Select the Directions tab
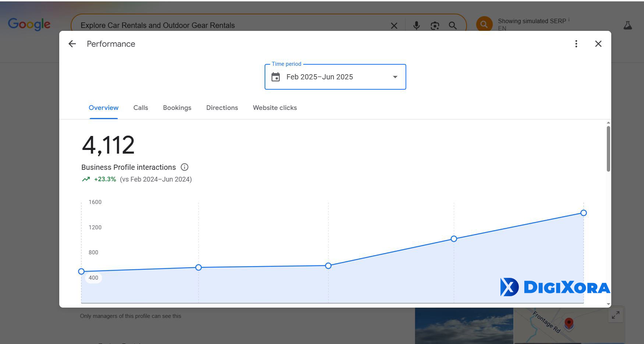This screenshot has height=344, width=644. pyautogui.click(x=222, y=108)
